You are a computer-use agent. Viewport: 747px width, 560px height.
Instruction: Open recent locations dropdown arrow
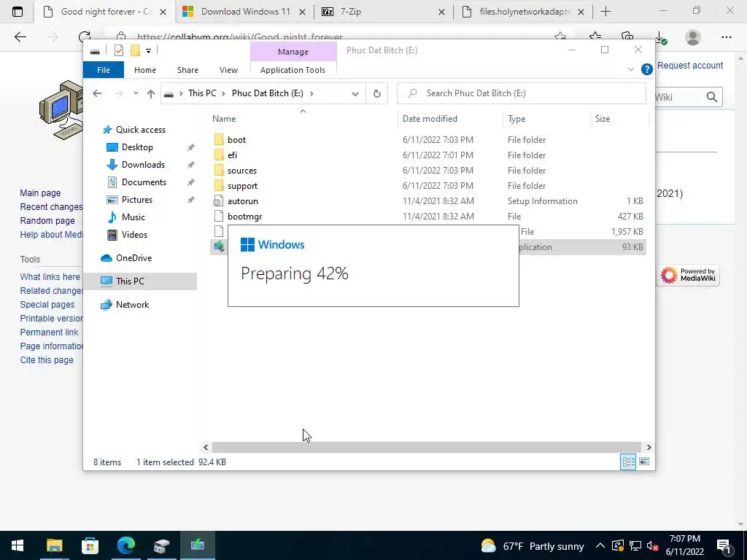136,93
